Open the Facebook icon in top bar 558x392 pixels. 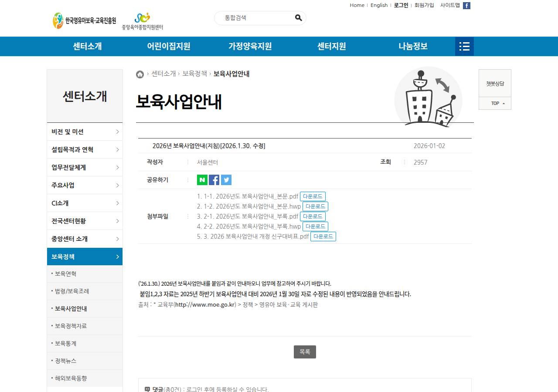[x=466, y=6]
